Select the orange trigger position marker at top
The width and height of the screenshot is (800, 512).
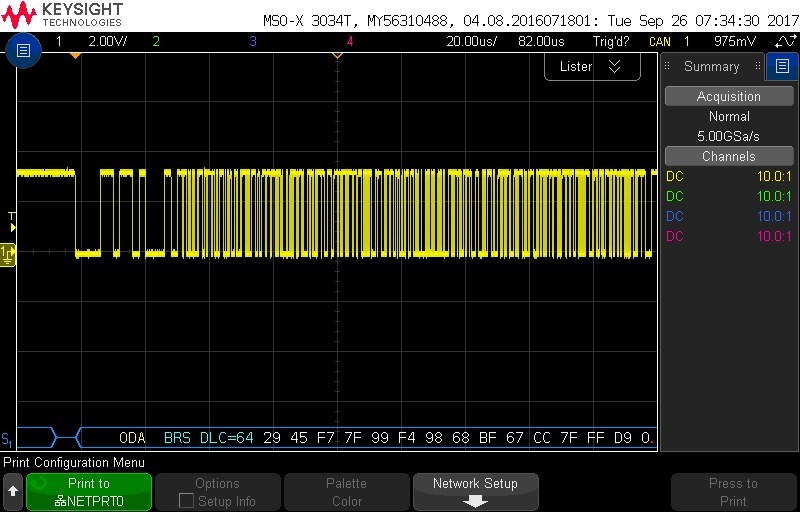pyautogui.click(x=75, y=55)
